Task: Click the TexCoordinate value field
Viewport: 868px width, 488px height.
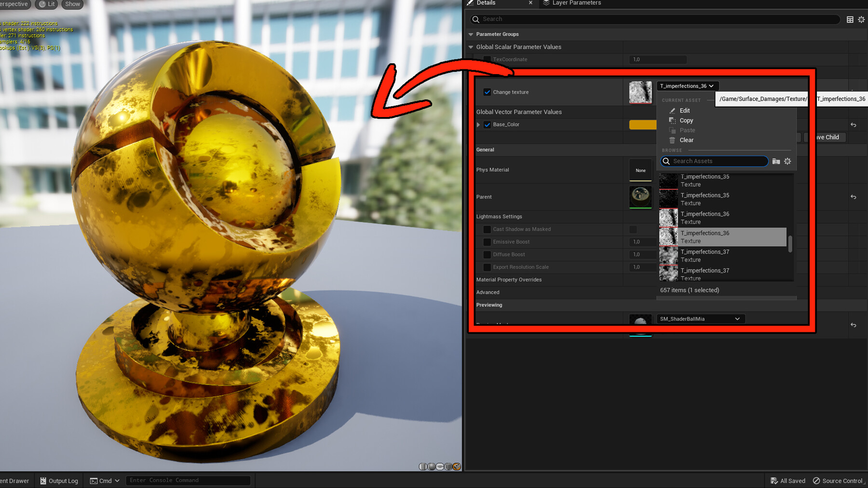Action: pos(658,59)
